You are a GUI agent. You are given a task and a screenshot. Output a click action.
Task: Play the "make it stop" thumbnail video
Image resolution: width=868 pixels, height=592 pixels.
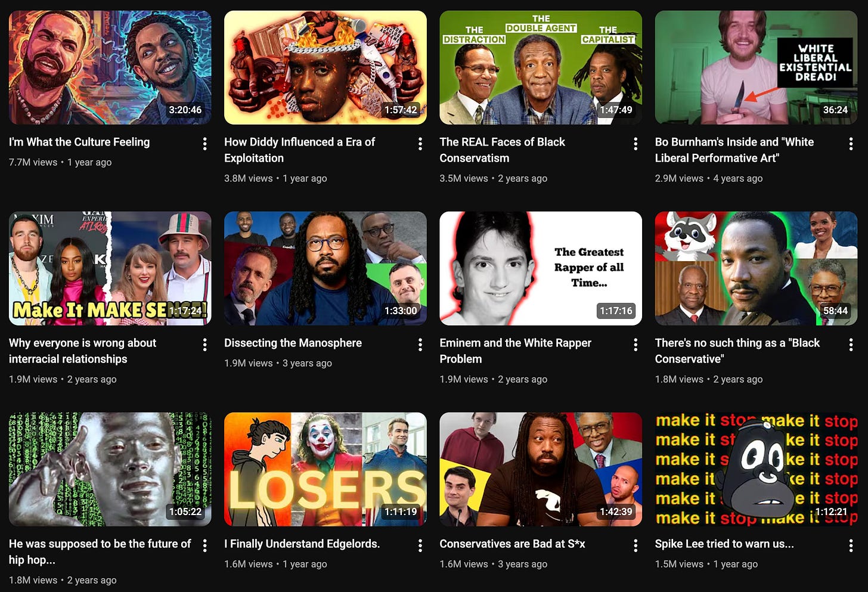(x=757, y=469)
